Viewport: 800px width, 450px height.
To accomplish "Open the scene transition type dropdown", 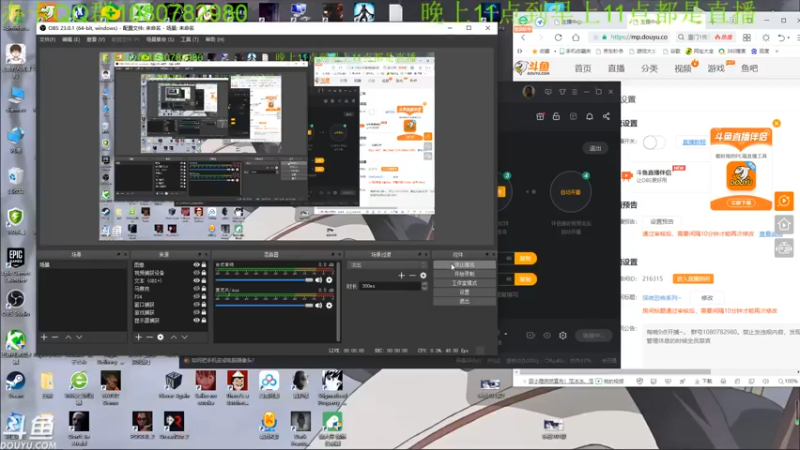I will click(388, 265).
